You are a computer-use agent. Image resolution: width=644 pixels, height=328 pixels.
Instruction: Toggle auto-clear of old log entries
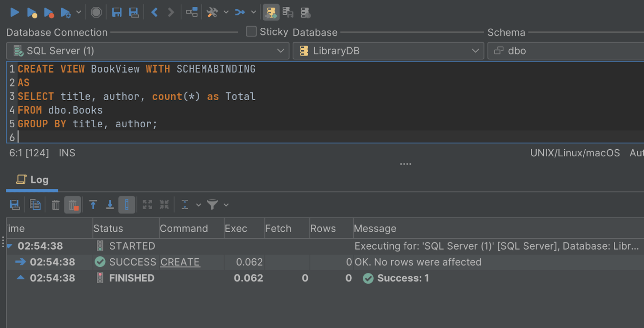73,204
